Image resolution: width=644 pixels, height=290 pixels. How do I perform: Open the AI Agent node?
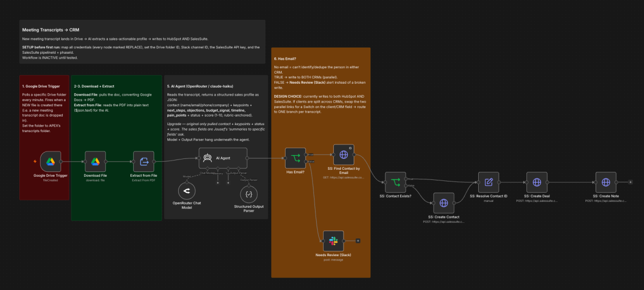pyautogui.click(x=223, y=158)
